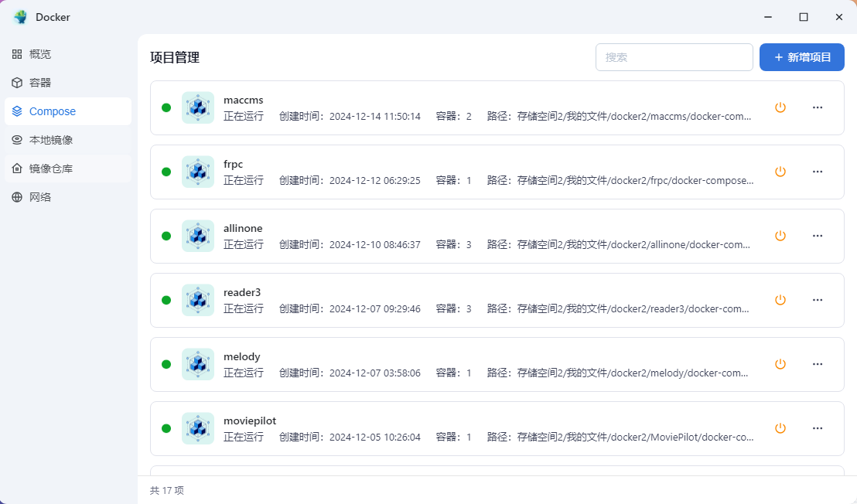Open more options for moviepilot
Viewport: 857px width, 504px height.
tap(818, 428)
